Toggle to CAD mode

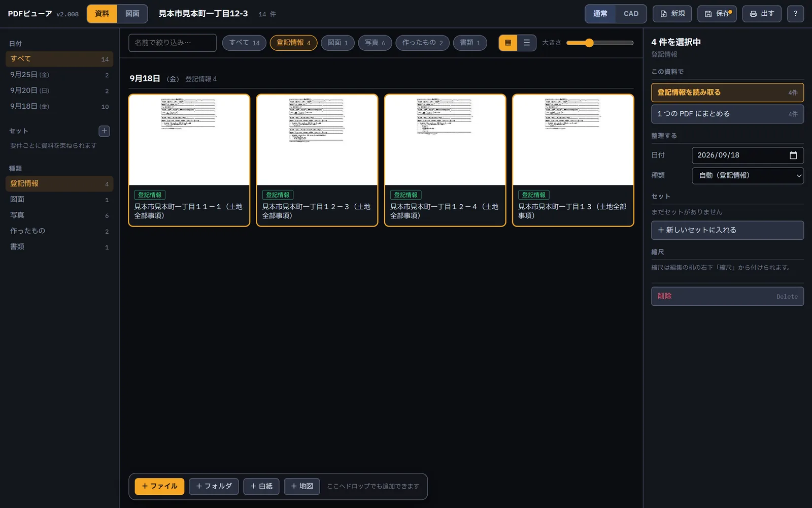[631, 14]
